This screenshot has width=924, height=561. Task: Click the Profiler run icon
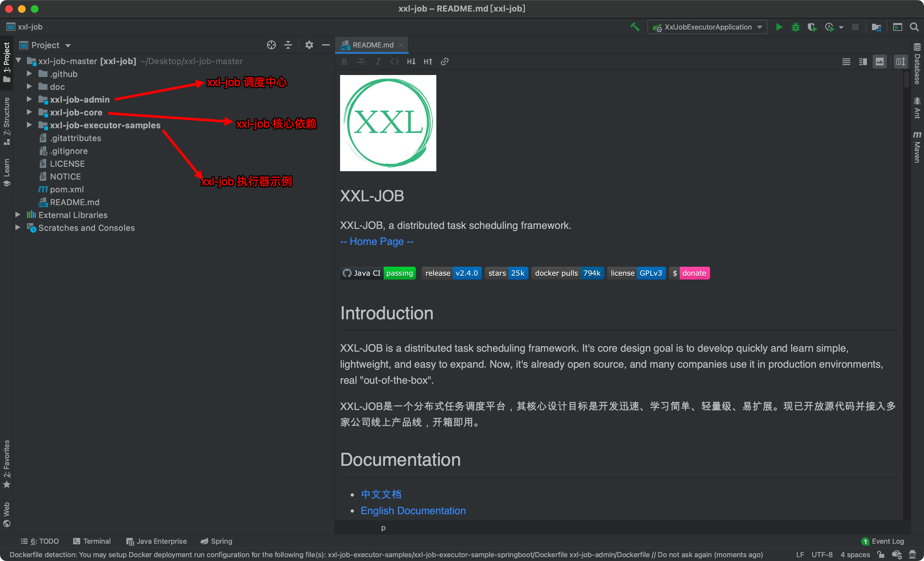coord(829,27)
